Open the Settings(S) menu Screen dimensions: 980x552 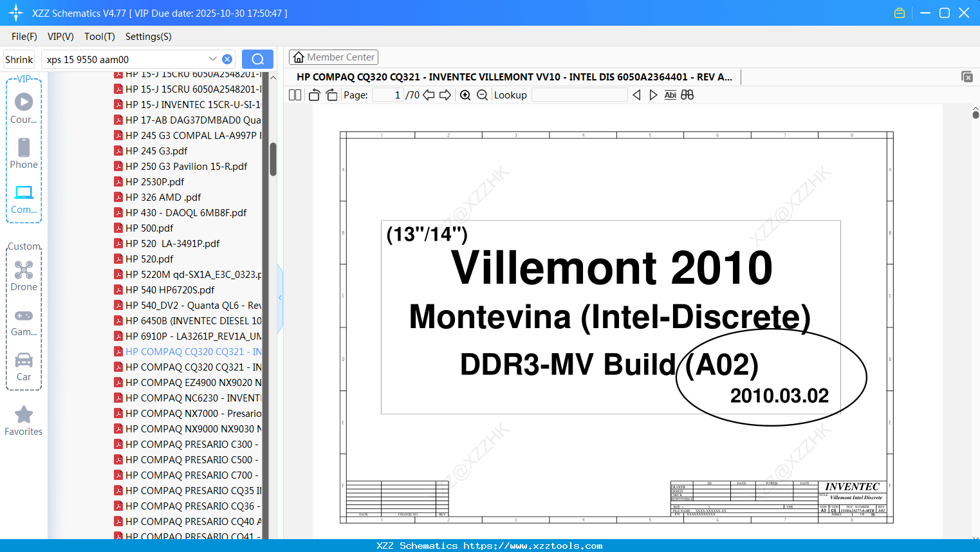149,37
